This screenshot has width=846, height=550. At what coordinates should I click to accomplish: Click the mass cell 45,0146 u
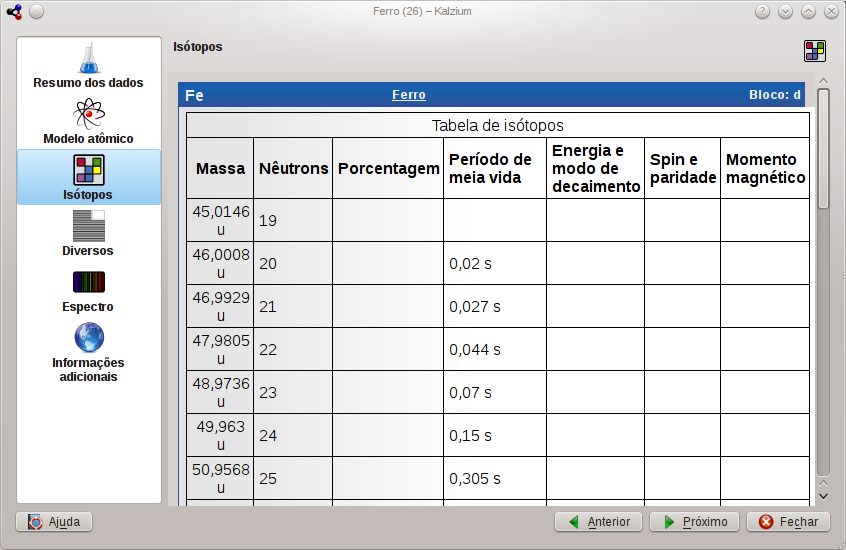tap(220, 220)
